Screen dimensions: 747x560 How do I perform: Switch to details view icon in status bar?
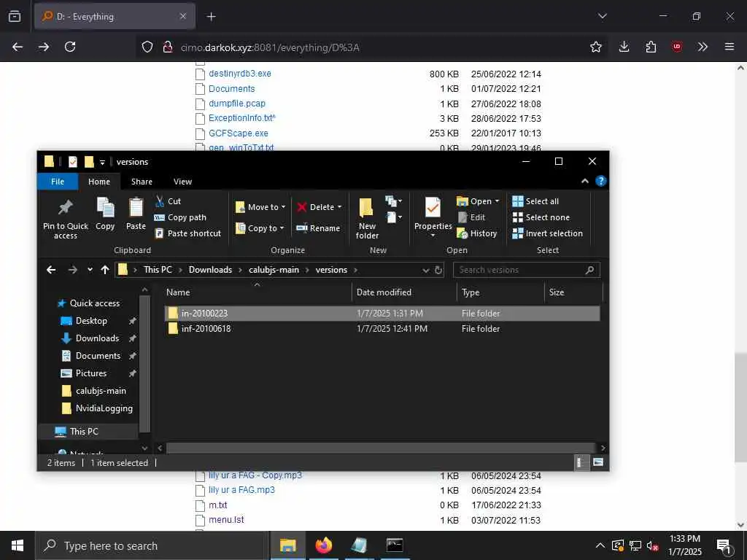tap(581, 462)
